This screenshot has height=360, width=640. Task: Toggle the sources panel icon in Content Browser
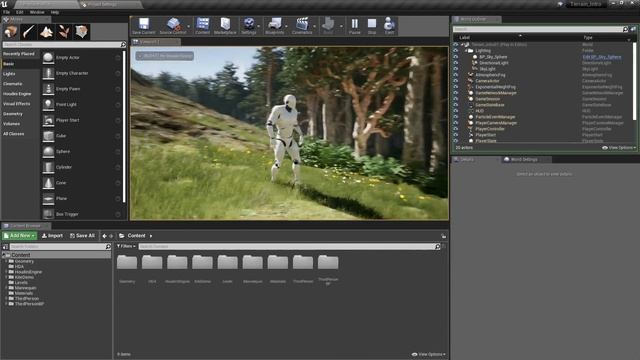pos(5,247)
